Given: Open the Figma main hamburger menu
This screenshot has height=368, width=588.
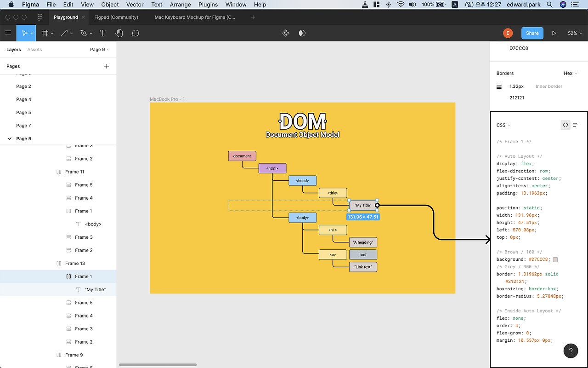Looking at the screenshot, I should pyautogui.click(x=8, y=33).
